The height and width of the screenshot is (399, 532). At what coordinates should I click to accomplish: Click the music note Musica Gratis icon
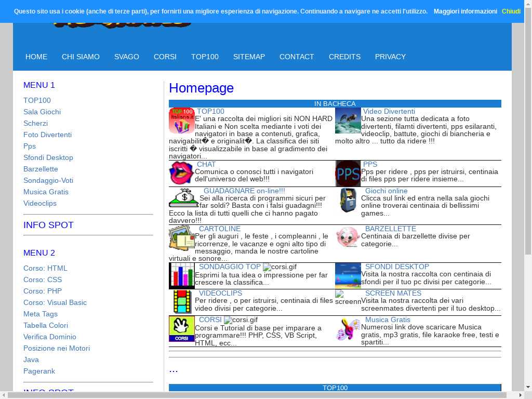pos(348,328)
